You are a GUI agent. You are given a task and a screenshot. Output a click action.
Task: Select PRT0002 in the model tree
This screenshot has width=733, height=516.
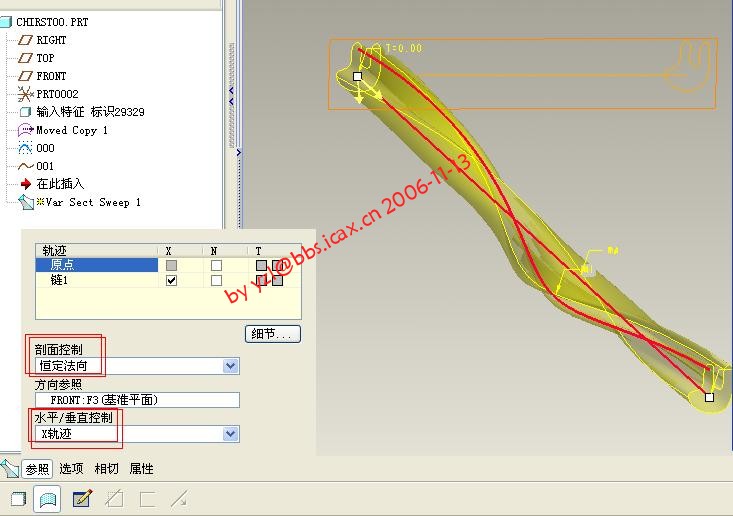pos(57,94)
